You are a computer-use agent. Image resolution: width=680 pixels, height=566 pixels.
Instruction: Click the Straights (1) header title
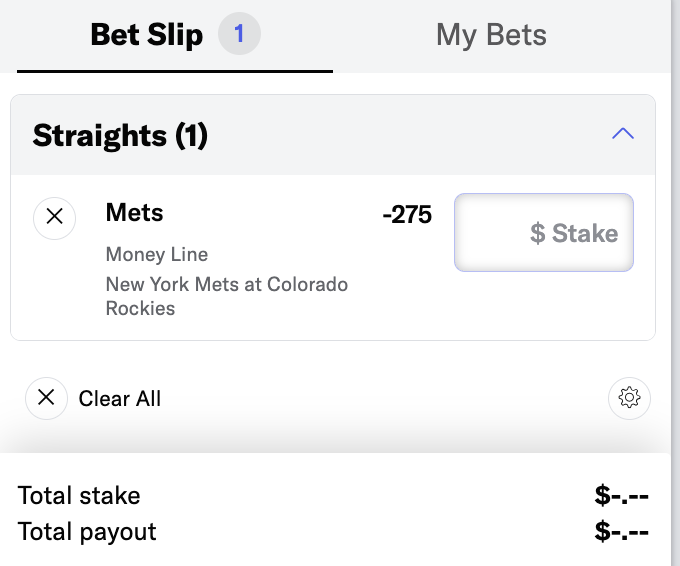click(120, 135)
